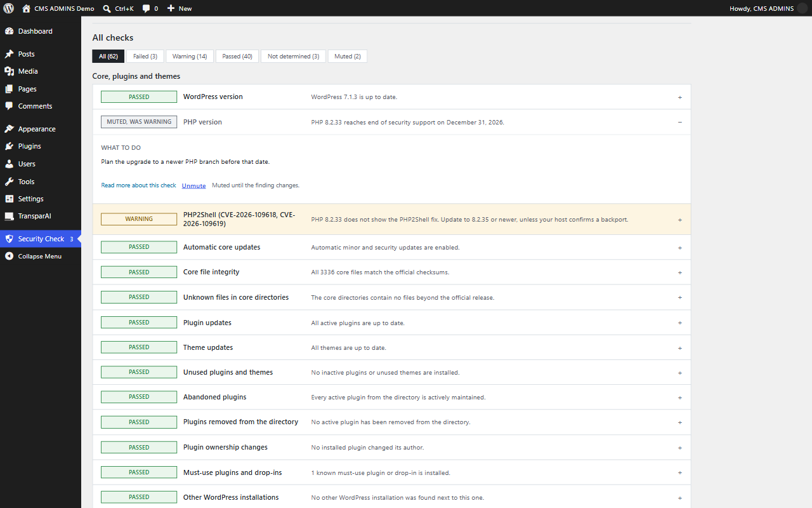Click the user avatar next to Howdy
This screenshot has width=812, height=508.
coord(802,8)
